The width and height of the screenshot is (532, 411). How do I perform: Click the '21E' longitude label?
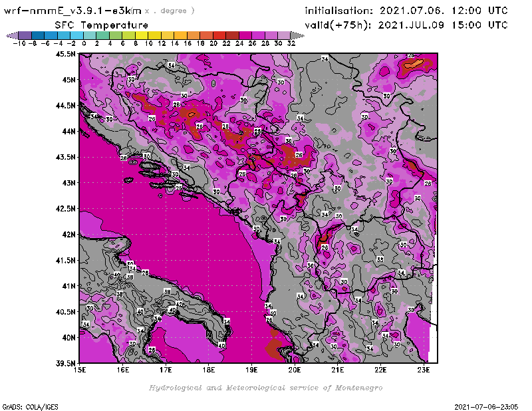[338, 370]
